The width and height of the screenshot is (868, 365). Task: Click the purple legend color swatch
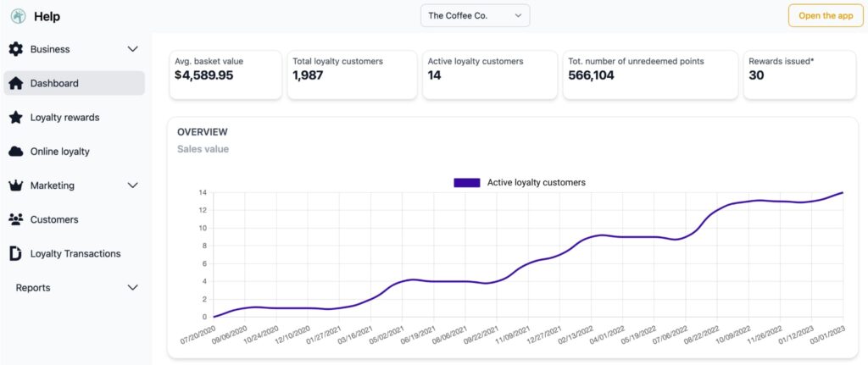467,182
